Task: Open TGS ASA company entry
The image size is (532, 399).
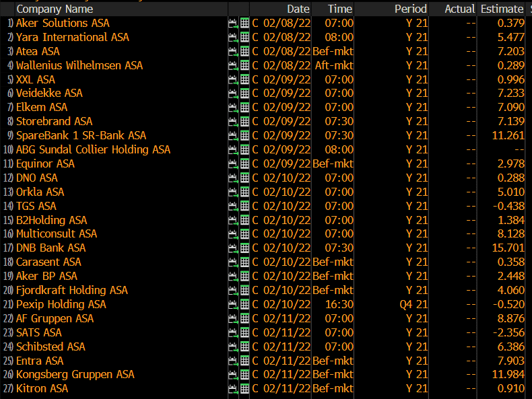Action: coord(36,206)
